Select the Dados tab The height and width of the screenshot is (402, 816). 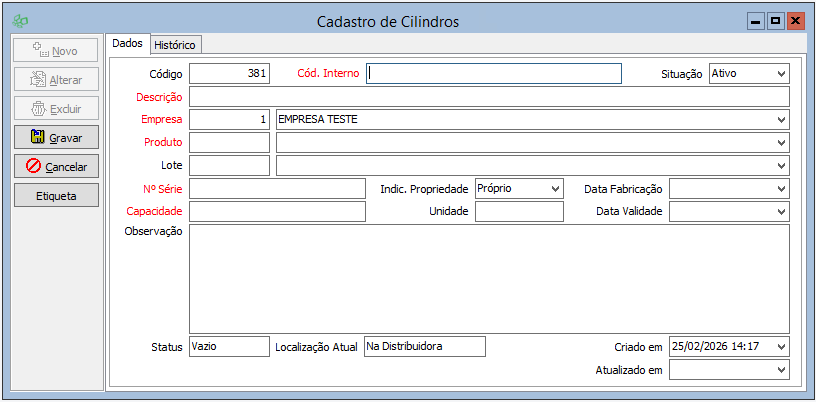[x=128, y=44]
